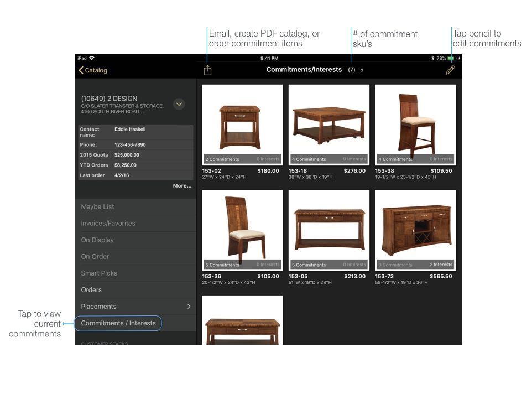
Task: Go back to Catalog
Action: click(x=92, y=70)
